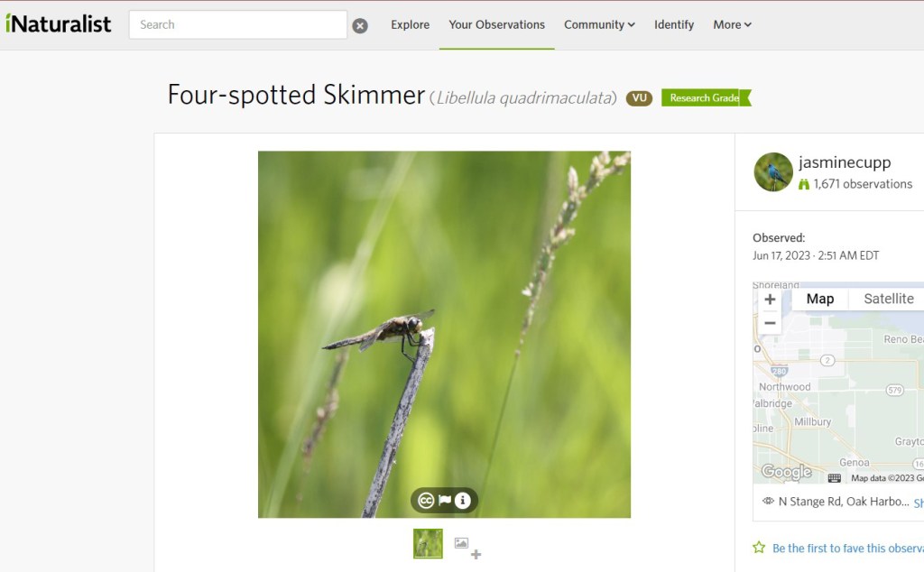Switch map to Satellite view
The image size is (924, 572).
coord(888,299)
